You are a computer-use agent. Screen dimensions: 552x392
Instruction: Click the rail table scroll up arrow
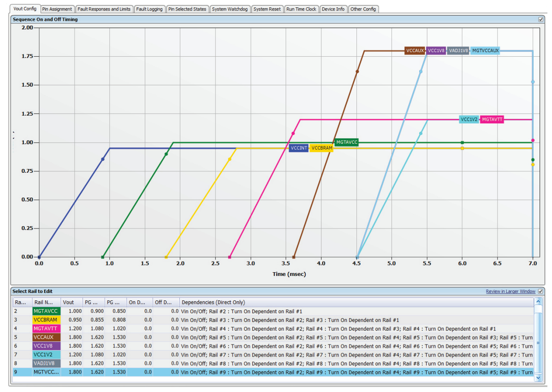tap(538, 301)
